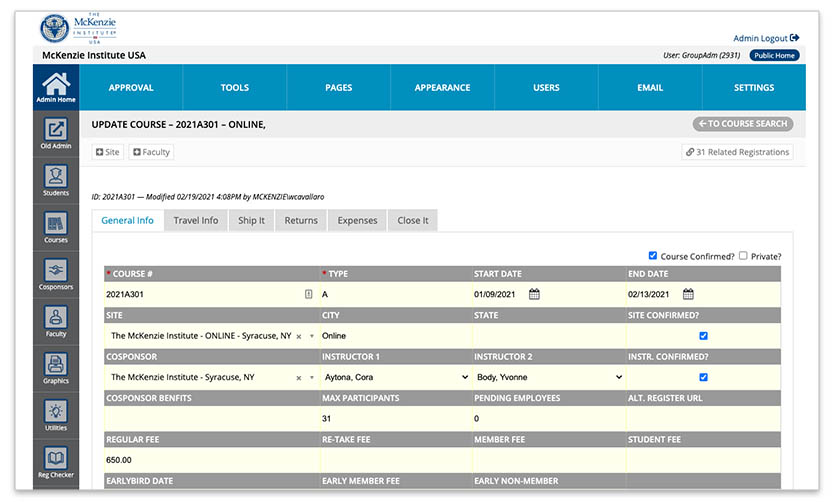Open Instructor 1 dropdown
The image size is (836, 502).
coord(396,377)
